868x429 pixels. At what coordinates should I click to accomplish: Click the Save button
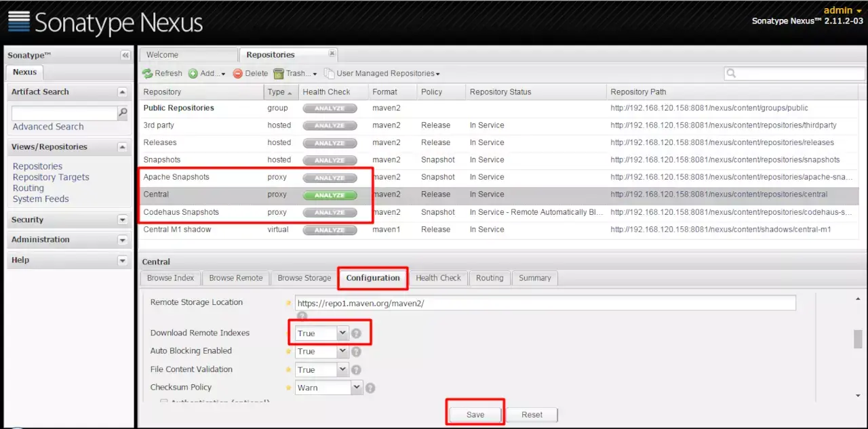(x=475, y=415)
